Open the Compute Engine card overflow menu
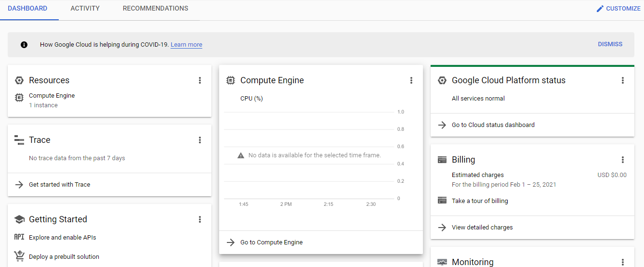Image resolution: width=644 pixels, height=267 pixels. point(411,80)
